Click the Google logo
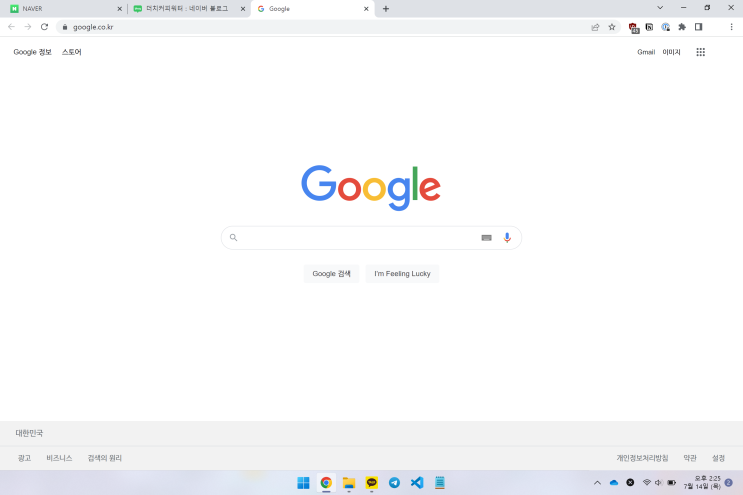743x495 pixels. 371,188
